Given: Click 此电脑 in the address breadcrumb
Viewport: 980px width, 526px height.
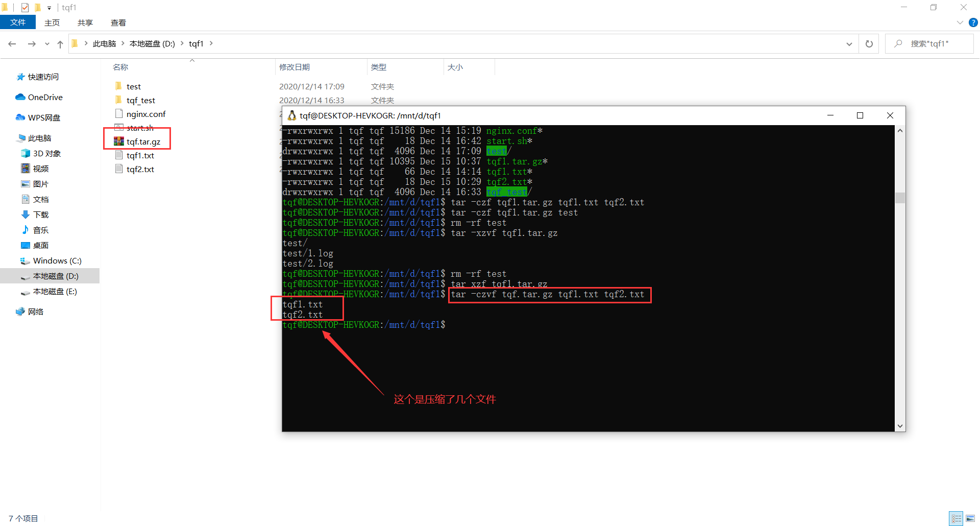Looking at the screenshot, I should click(104, 44).
